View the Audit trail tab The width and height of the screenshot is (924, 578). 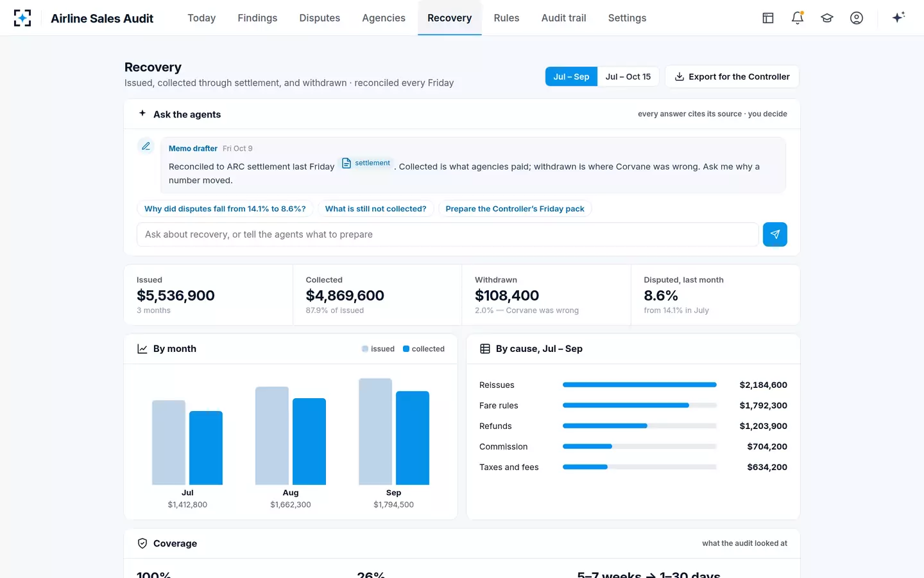(563, 18)
